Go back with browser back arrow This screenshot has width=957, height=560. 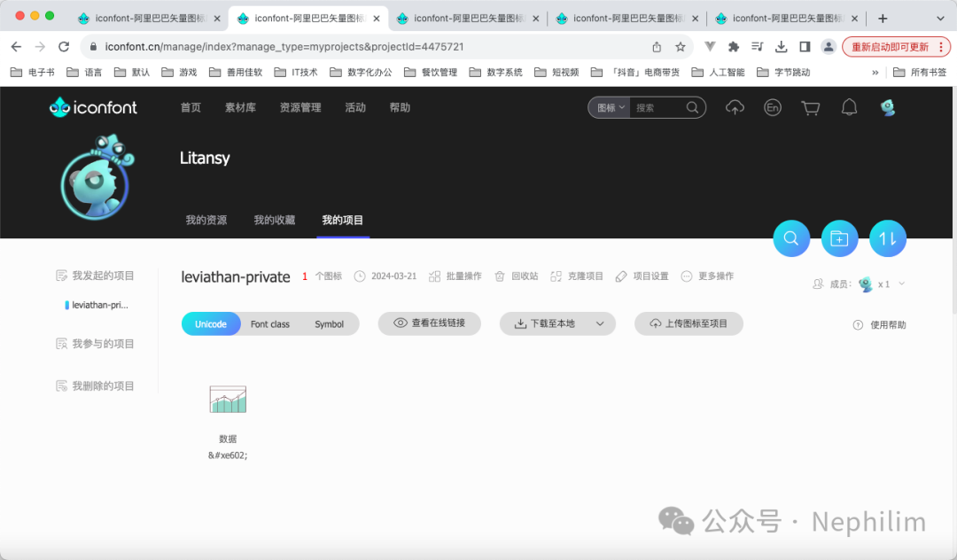(x=17, y=46)
